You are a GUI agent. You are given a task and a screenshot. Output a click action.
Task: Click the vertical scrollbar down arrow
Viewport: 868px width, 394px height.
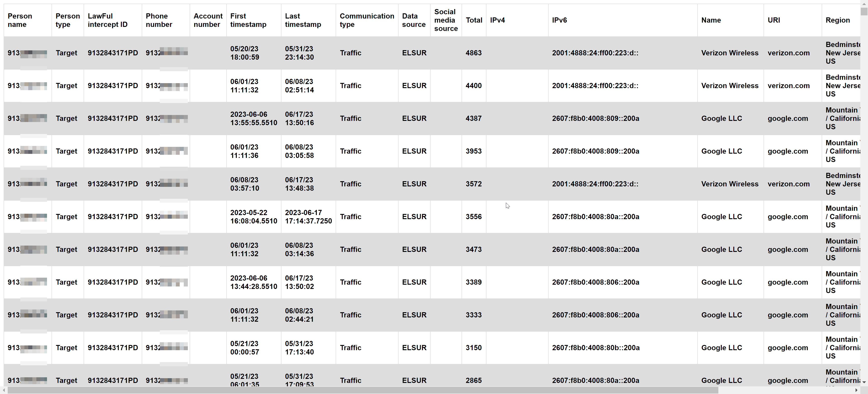864,382
